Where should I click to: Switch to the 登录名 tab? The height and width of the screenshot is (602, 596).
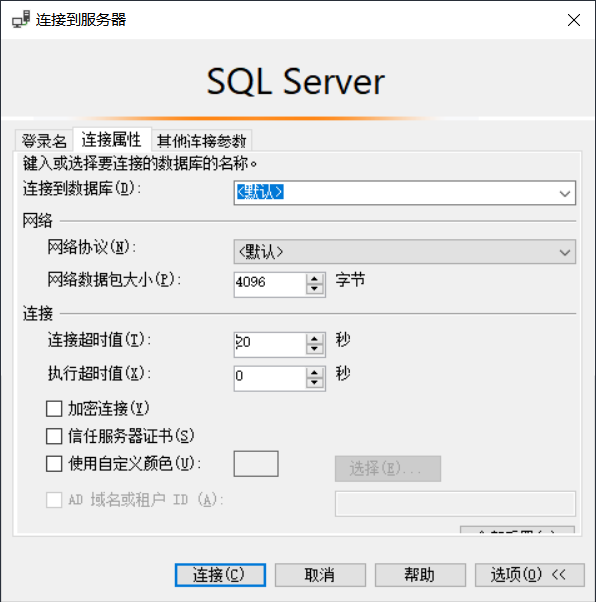(x=44, y=141)
